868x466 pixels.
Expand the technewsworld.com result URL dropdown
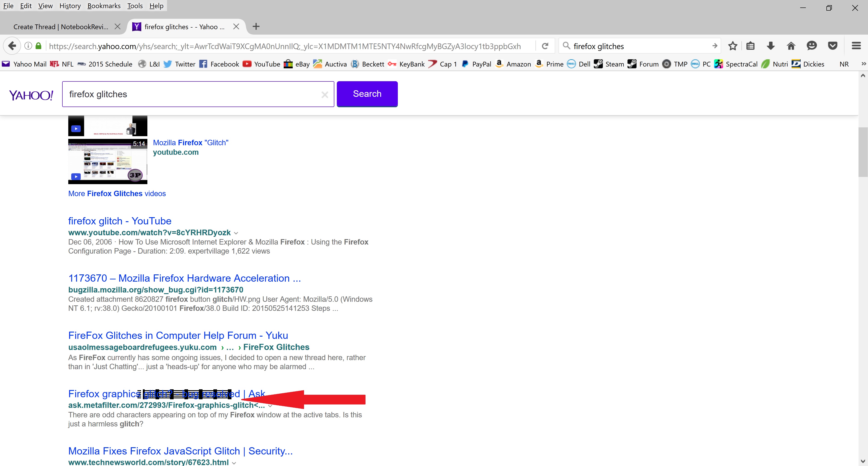click(234, 463)
